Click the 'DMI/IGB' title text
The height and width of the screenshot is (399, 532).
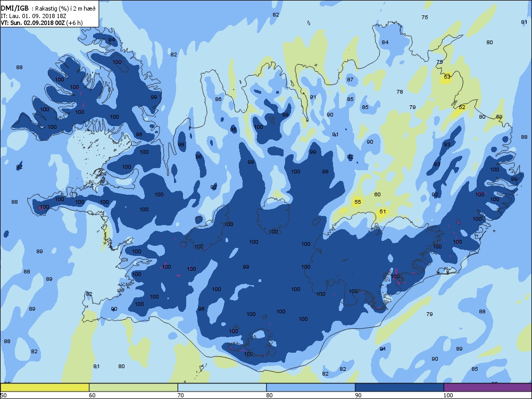(x=14, y=9)
